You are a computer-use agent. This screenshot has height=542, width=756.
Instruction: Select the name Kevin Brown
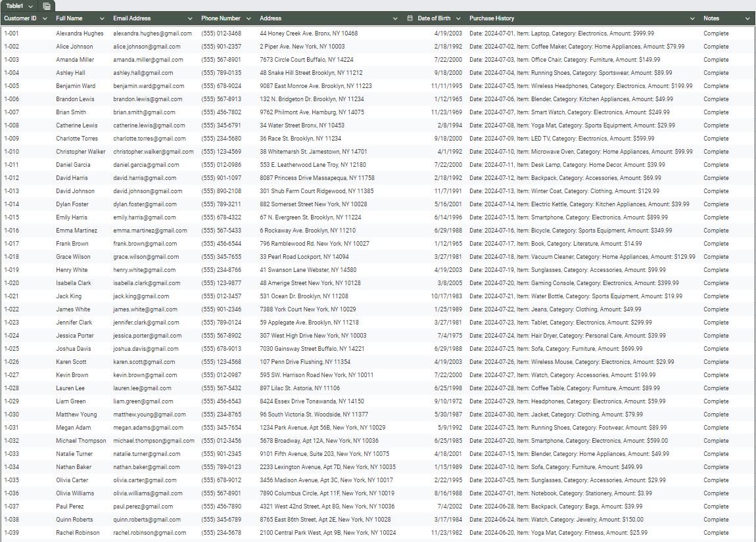[x=72, y=375]
